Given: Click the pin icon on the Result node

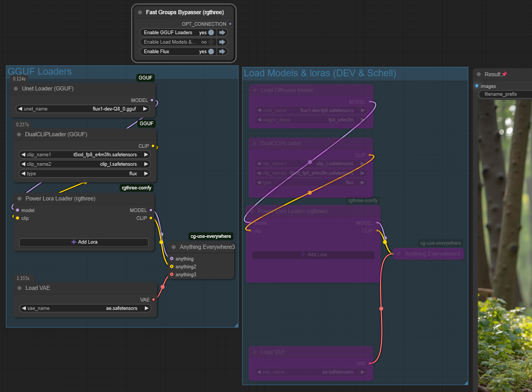Looking at the screenshot, I should click(x=504, y=74).
